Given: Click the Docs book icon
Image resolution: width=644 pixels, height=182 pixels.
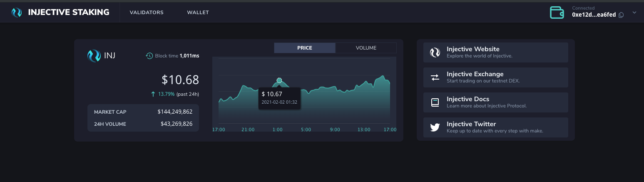Looking at the screenshot, I should coord(435,102).
